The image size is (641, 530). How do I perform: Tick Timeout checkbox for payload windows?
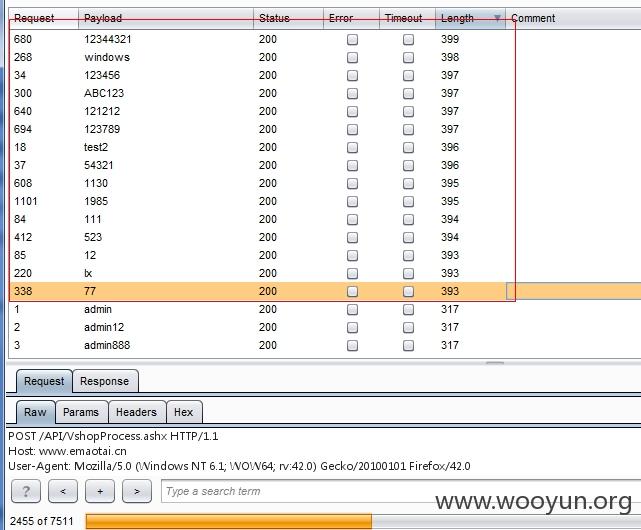[x=408, y=57]
